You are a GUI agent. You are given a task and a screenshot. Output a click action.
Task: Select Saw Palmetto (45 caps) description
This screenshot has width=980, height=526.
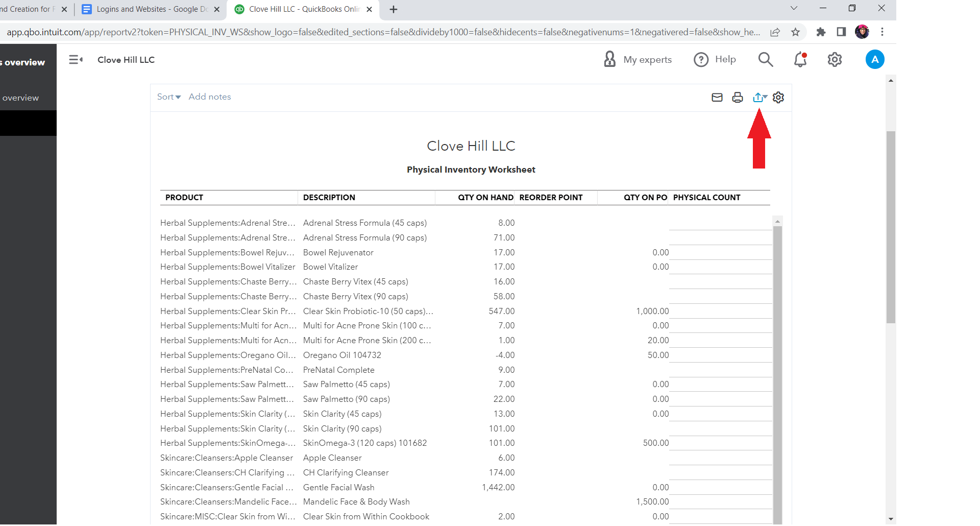(x=347, y=385)
